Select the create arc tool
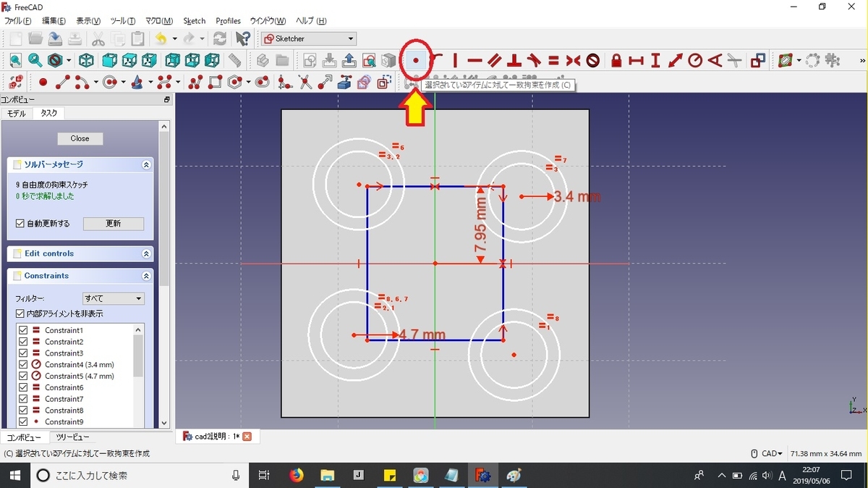 (x=82, y=82)
